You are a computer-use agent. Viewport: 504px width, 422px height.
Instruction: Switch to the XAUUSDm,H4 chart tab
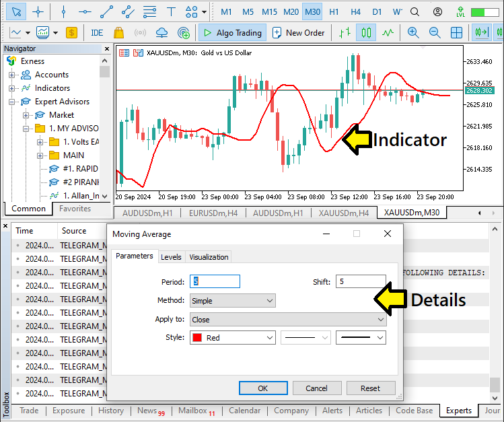pyautogui.click(x=344, y=213)
